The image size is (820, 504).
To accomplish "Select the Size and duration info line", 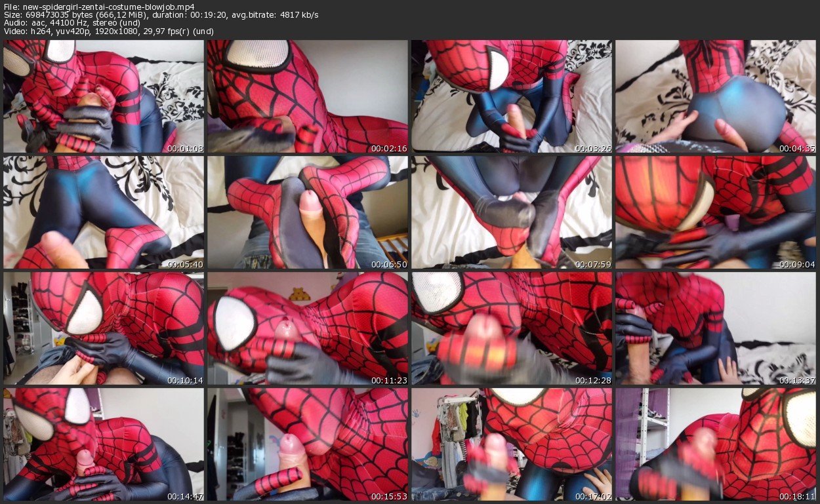I will 161,14.
